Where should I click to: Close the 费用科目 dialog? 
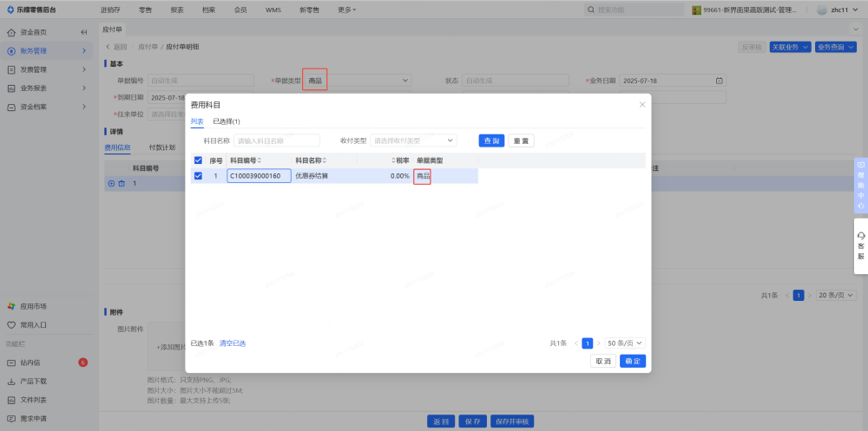[642, 104]
